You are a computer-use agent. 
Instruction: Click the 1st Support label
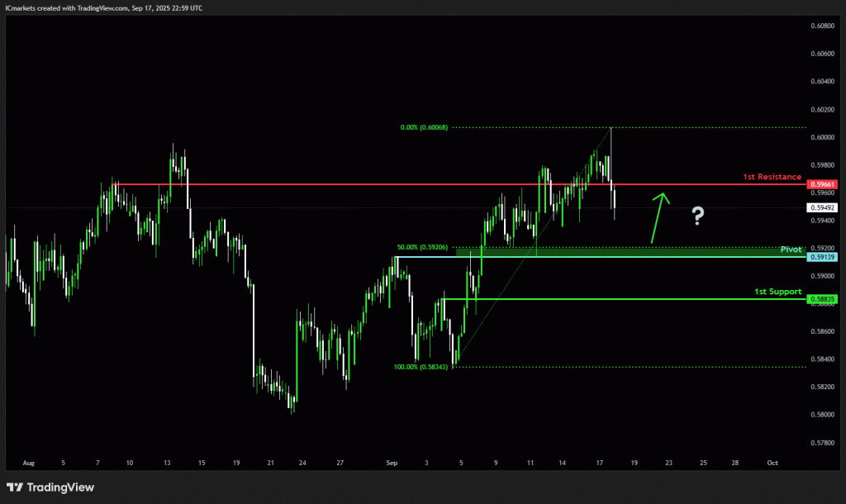pyautogui.click(x=778, y=292)
